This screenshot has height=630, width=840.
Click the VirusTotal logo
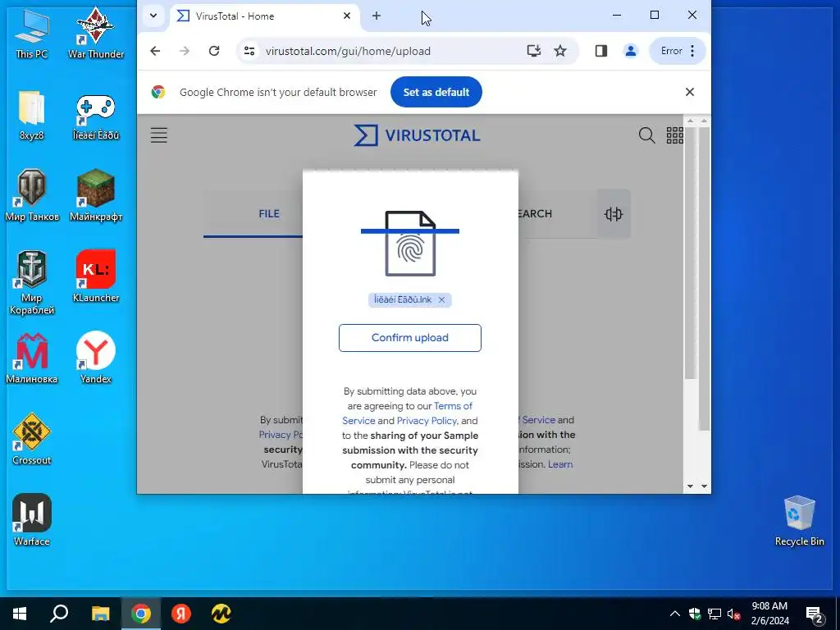[417, 135]
